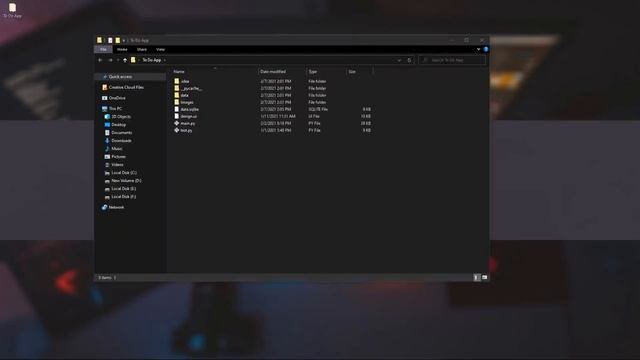Switch to Details view in status bar
Screen dimensions: 640x360
click(477, 278)
